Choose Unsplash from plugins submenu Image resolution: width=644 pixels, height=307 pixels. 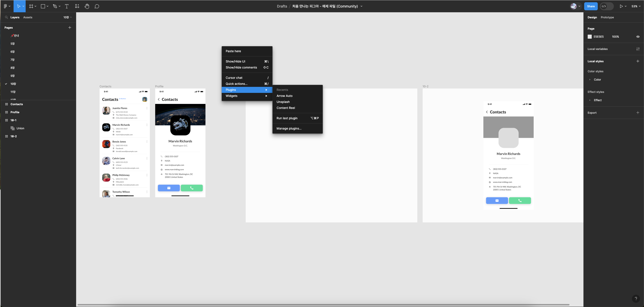pyautogui.click(x=283, y=102)
